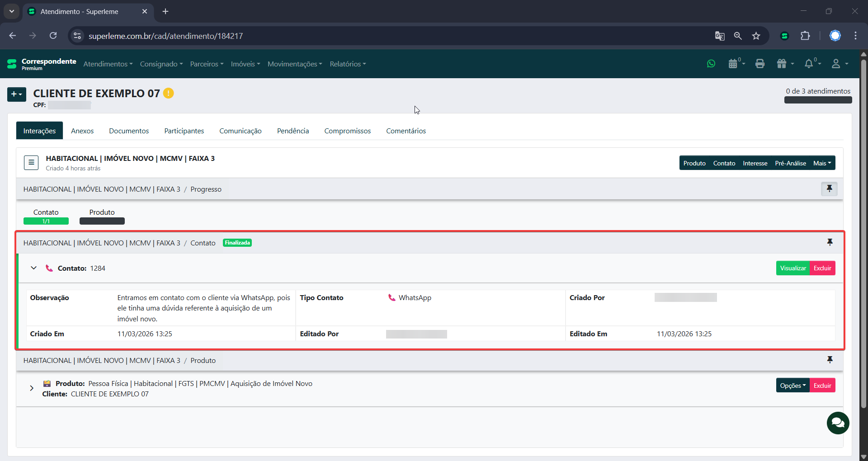Open the Mais dropdown
Screen dimensions: 868x461
(822, 163)
